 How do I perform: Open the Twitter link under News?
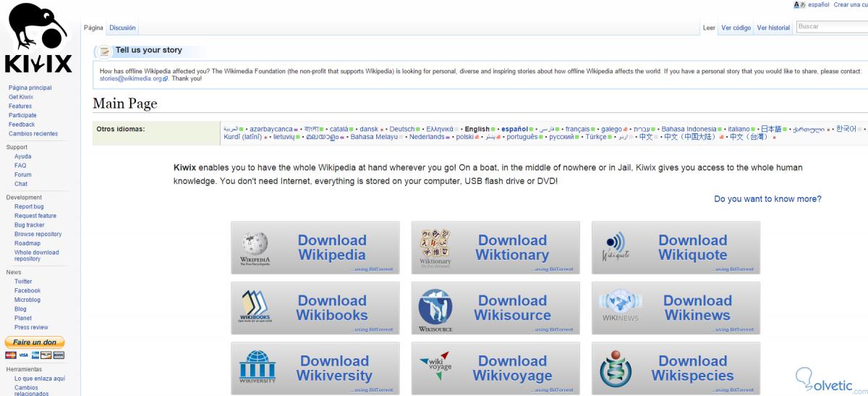(23, 282)
